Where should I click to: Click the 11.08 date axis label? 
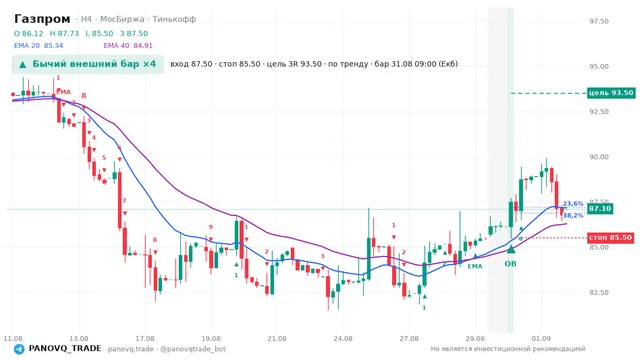pos(13,339)
